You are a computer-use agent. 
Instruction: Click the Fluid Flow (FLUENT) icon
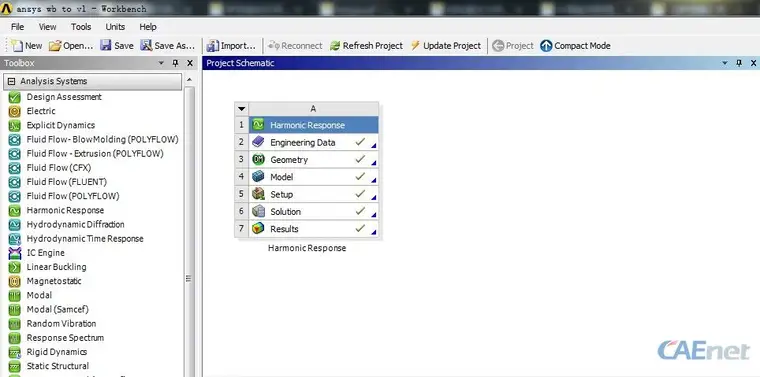pos(15,182)
